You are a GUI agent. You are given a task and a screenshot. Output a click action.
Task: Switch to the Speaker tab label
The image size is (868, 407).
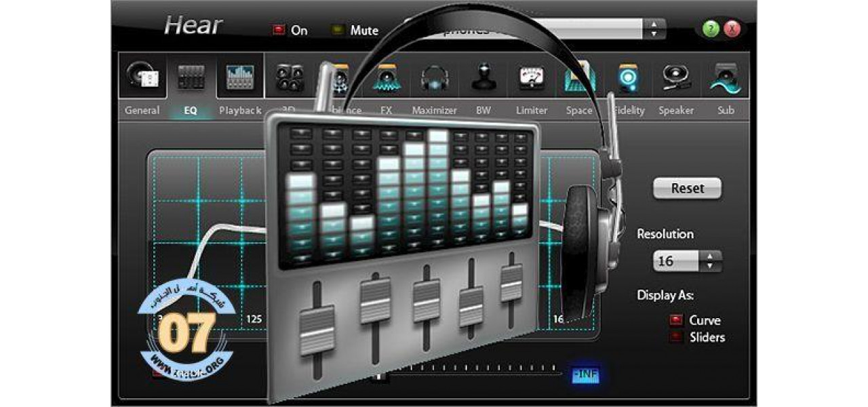(x=676, y=110)
